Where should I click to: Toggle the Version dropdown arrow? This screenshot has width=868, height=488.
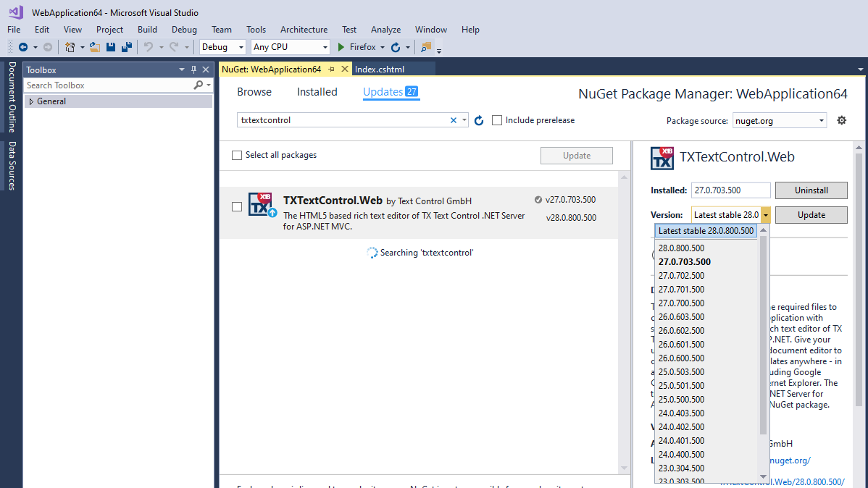point(766,214)
